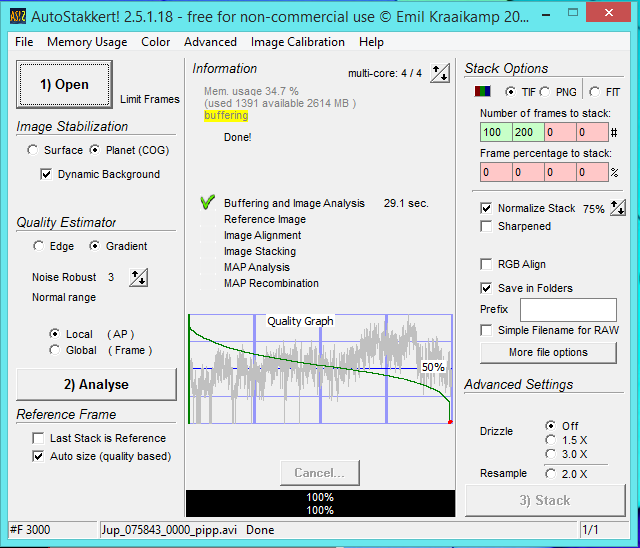The width and height of the screenshot is (640, 548).
Task: Click the Cancel... button
Action: point(320,473)
